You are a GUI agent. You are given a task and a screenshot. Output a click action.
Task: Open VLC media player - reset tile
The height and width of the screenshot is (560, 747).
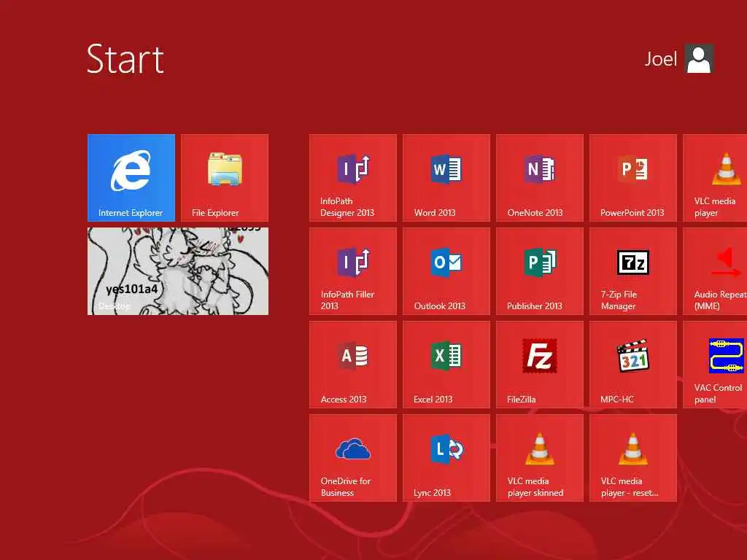[632, 458]
